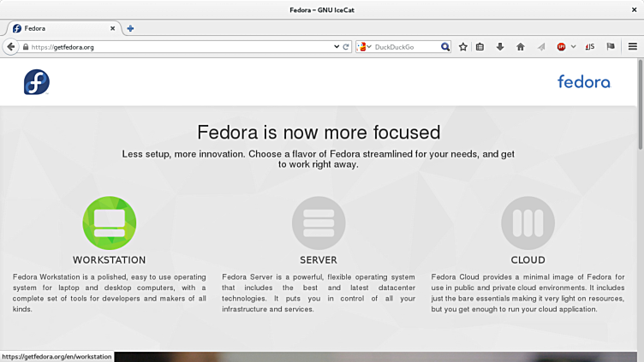Click the Fedora logo in the page header
644x362 pixels.
click(x=37, y=82)
